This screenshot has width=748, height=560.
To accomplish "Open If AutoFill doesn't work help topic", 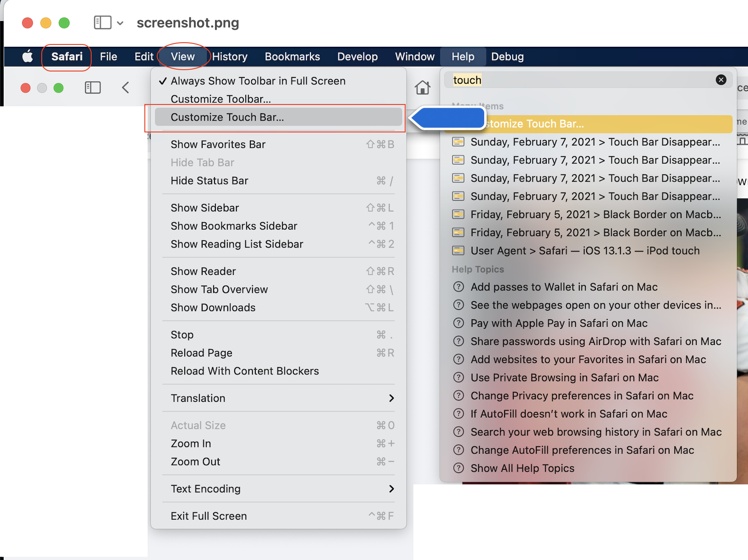I will 588,414.
